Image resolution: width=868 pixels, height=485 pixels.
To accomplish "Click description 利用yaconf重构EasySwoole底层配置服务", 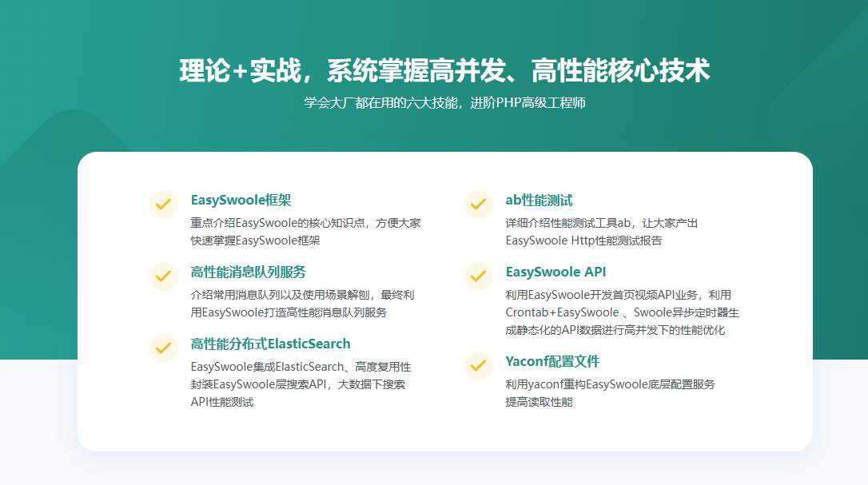I will click(610, 393).
